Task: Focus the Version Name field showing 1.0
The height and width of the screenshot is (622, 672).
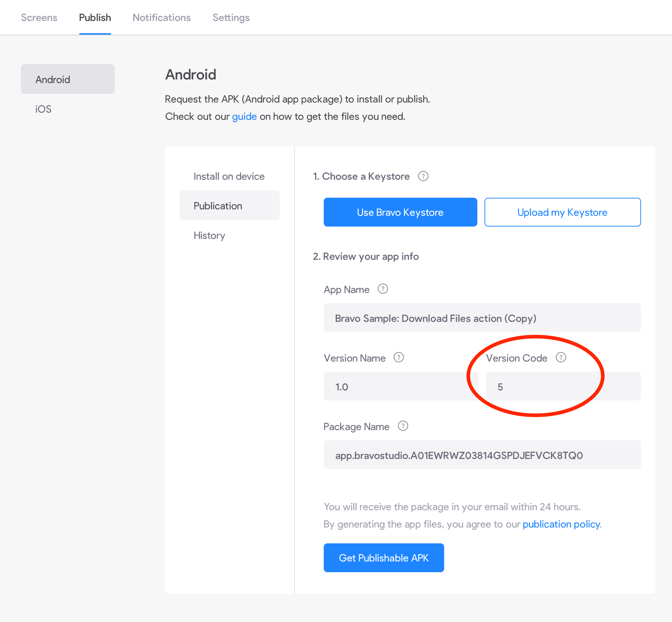Action: pos(401,386)
